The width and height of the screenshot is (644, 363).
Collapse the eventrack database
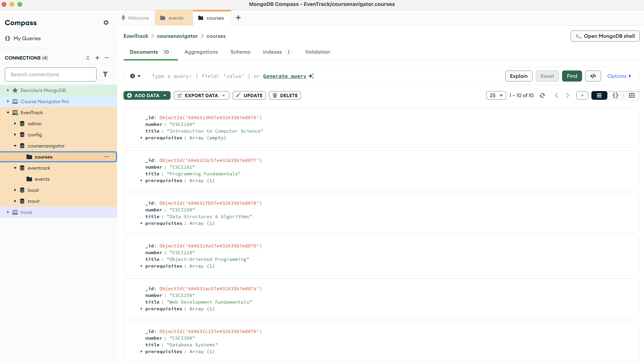point(15,168)
